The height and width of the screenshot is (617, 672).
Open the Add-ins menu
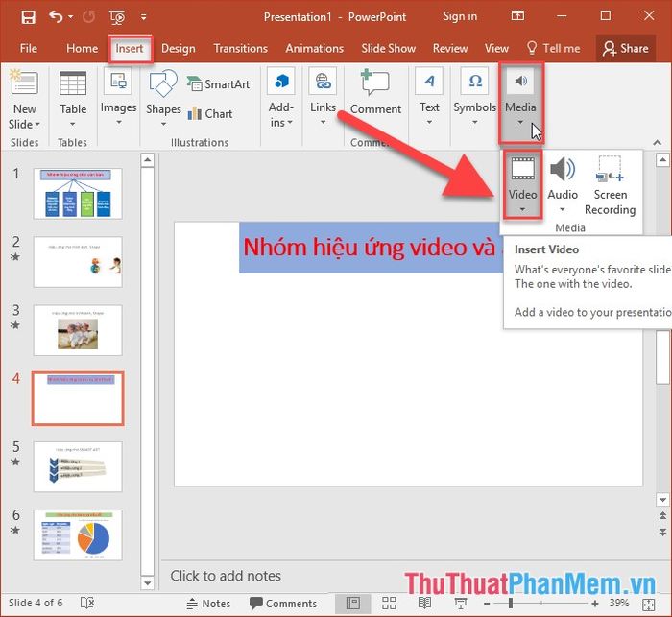point(280,99)
